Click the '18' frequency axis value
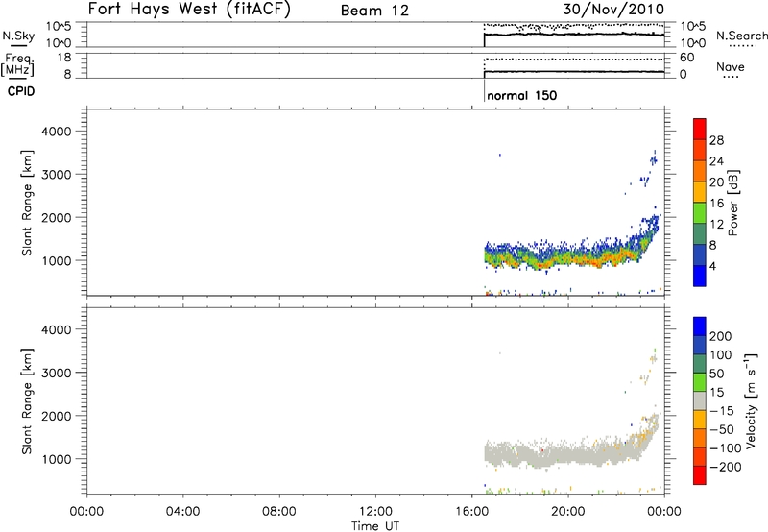Viewport: 768px width, 532px height. click(64, 58)
